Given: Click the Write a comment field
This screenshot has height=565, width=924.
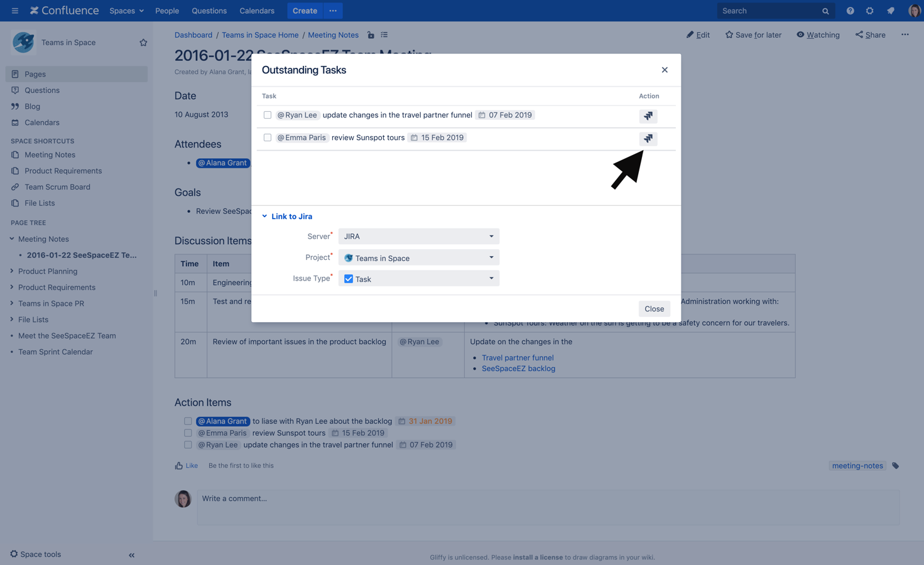Looking at the screenshot, I should 548,507.
